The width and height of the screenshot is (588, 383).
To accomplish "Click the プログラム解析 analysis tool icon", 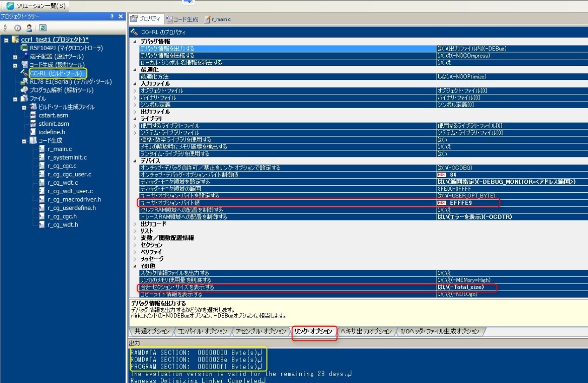I will [x=24, y=90].
